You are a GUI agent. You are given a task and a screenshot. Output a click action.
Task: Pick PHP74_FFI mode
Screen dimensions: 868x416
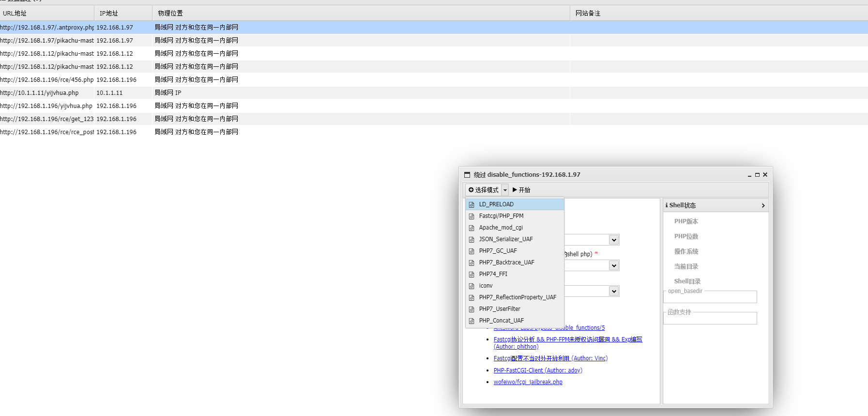515,274
